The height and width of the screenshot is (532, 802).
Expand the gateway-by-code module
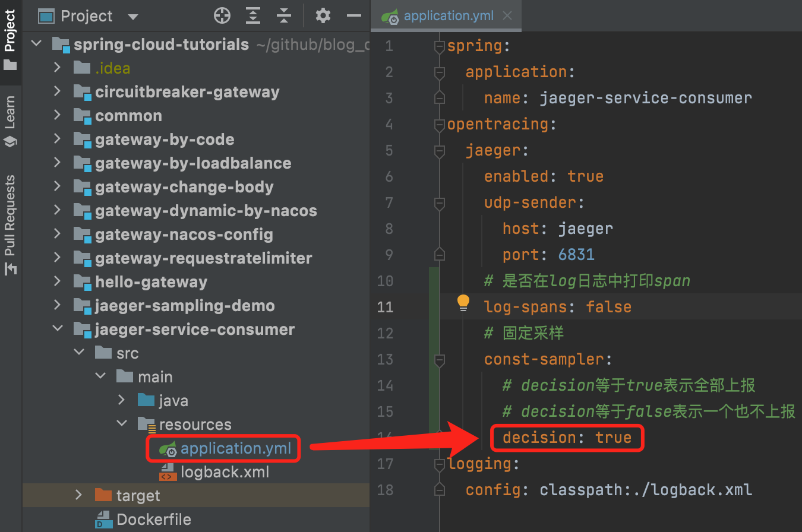[x=57, y=140]
